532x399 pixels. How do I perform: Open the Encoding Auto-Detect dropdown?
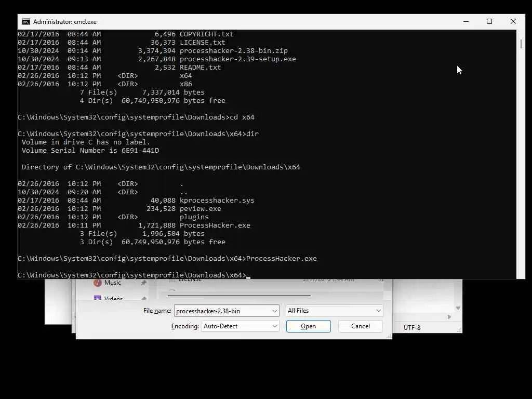pos(240,326)
